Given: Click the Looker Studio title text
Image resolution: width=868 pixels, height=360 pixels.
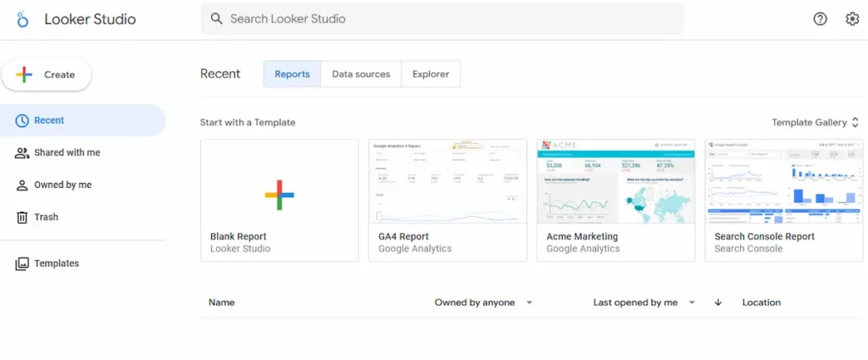Looking at the screenshot, I should pyautogui.click(x=90, y=19).
